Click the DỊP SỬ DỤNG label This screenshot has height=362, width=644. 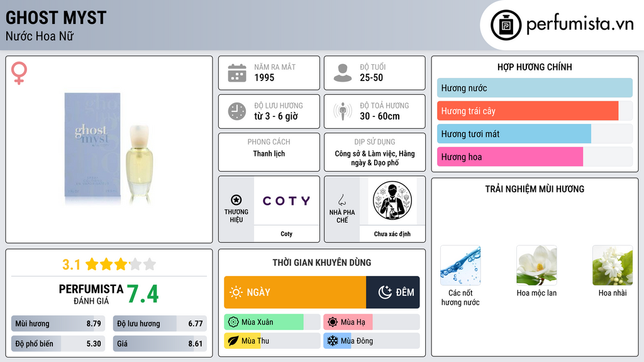[375, 141]
